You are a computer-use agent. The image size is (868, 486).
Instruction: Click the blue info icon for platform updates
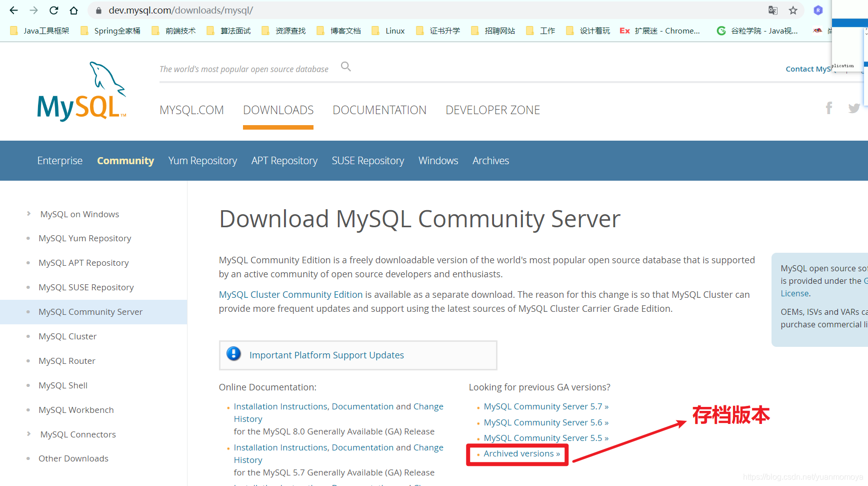(233, 354)
